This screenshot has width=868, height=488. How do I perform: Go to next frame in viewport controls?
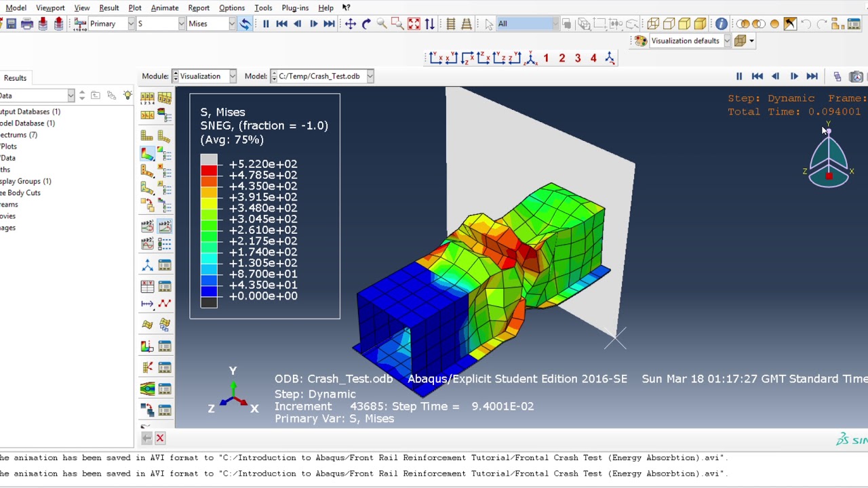(794, 77)
